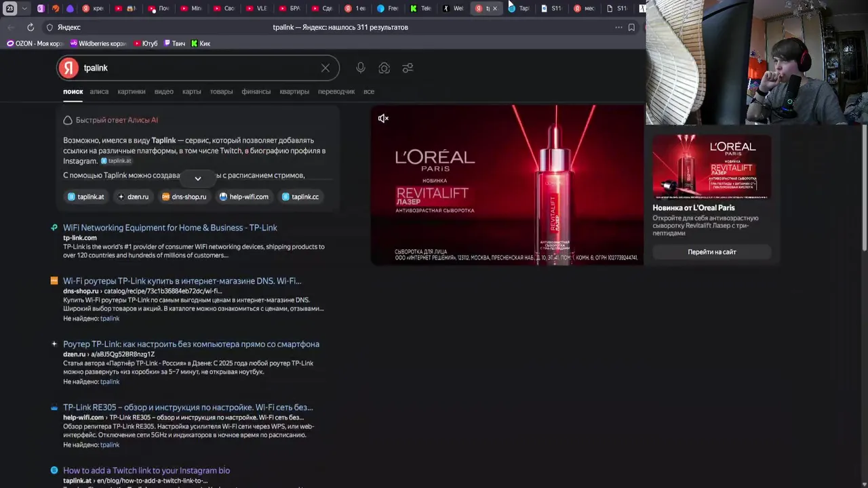The height and width of the screenshot is (488, 868).
Task: Click inside the tpalink search field
Action: [x=197, y=68]
